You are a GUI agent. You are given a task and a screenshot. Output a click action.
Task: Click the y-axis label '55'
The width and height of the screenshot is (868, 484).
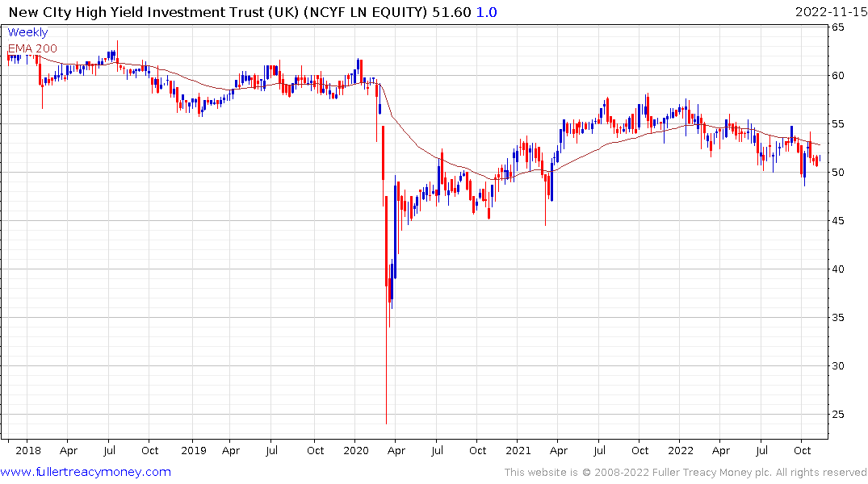(x=838, y=124)
